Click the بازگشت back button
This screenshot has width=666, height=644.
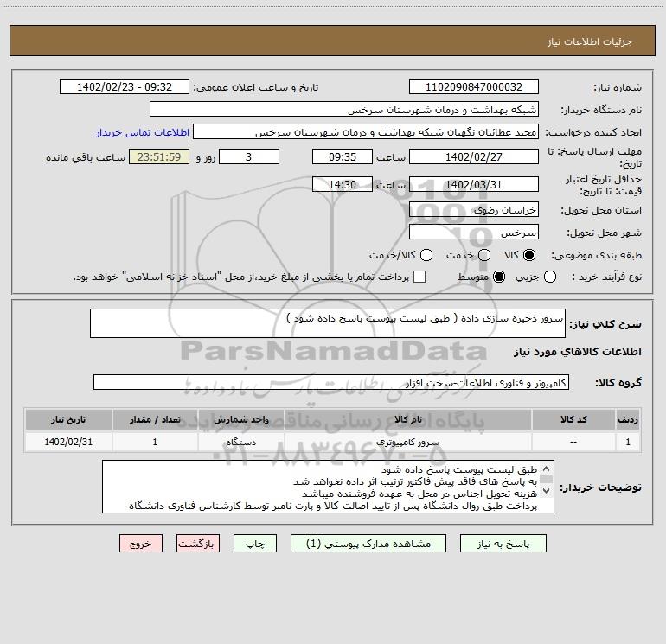(198, 544)
